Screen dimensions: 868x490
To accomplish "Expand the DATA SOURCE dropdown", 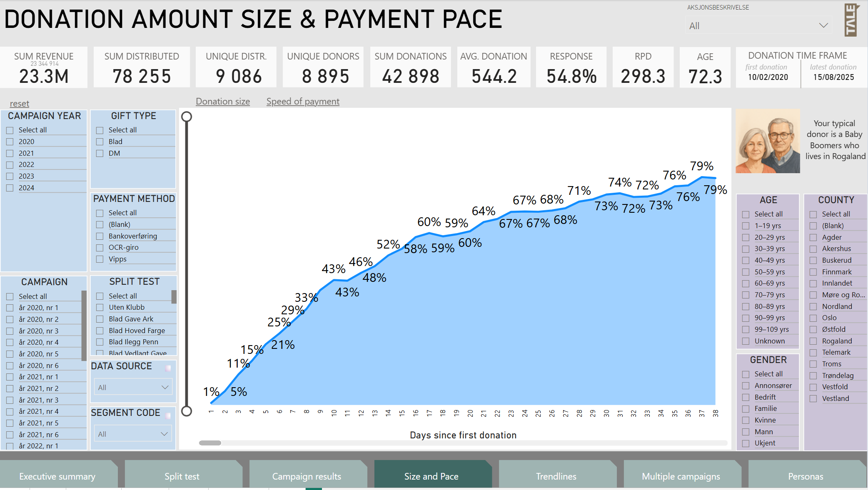I will click(x=133, y=388).
